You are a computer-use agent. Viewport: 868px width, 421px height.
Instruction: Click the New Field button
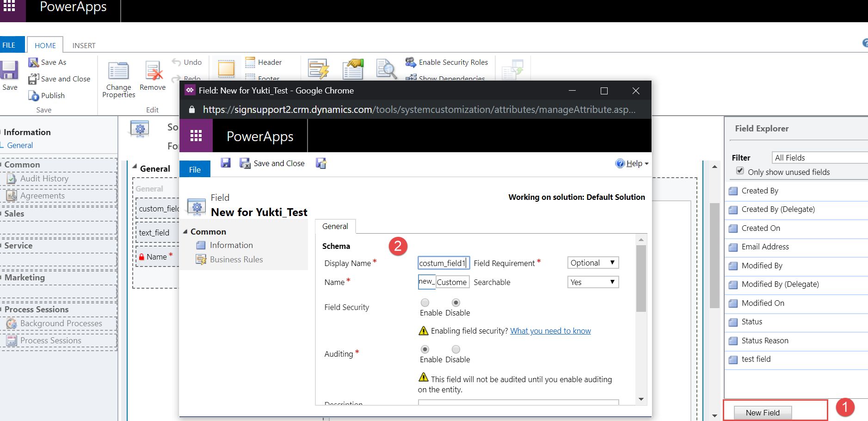pos(763,413)
